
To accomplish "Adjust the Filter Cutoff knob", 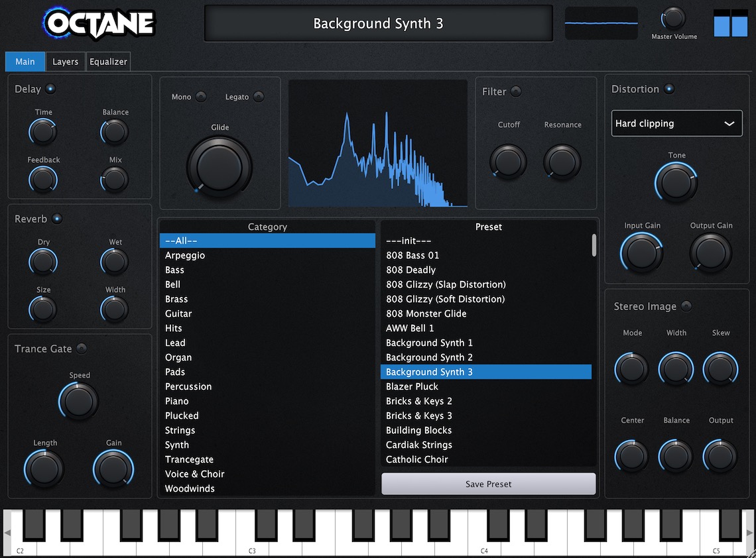I will 508,162.
